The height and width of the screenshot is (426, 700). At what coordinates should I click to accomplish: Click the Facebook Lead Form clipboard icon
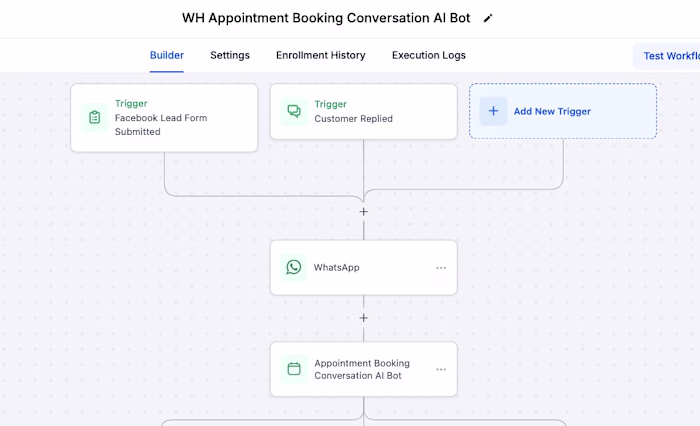[x=95, y=117]
